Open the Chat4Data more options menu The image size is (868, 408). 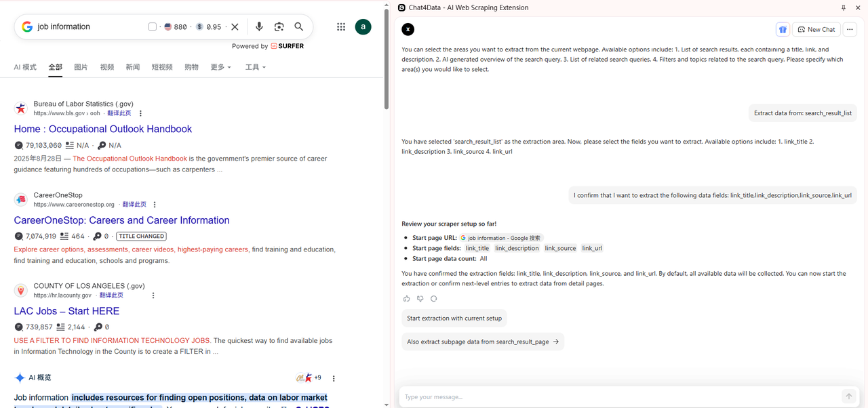click(850, 29)
